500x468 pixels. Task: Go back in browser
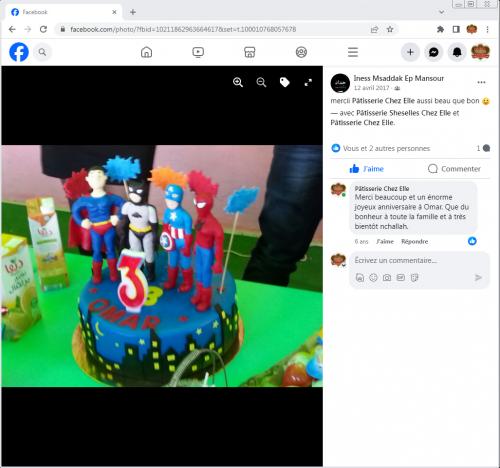[x=12, y=29]
